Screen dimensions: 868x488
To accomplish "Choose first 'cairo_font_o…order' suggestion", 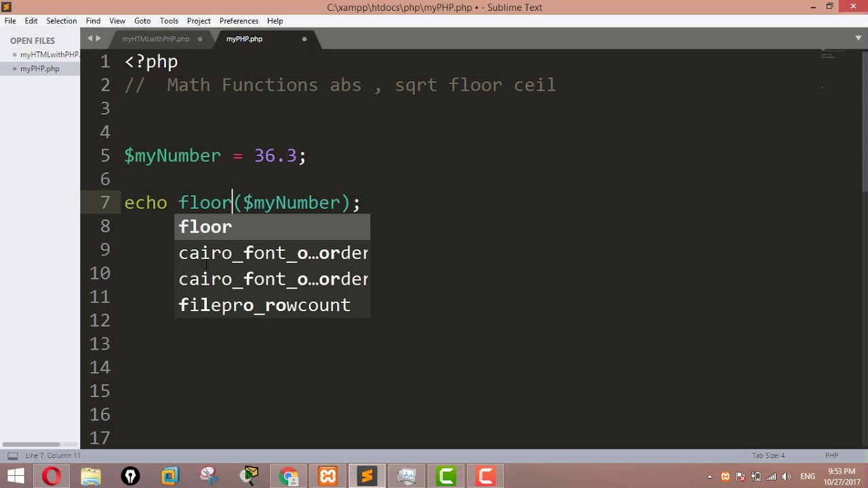I will click(x=273, y=253).
